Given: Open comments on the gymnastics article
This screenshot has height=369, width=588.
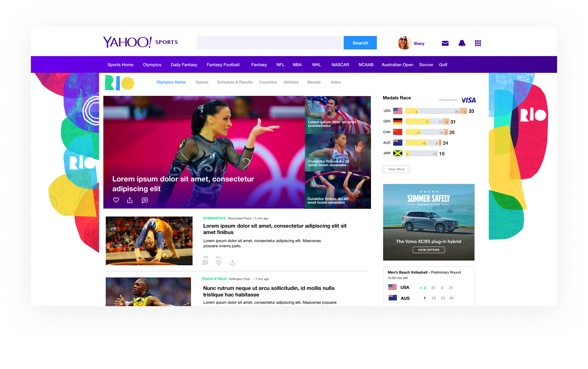Looking at the screenshot, I should 205,263.
